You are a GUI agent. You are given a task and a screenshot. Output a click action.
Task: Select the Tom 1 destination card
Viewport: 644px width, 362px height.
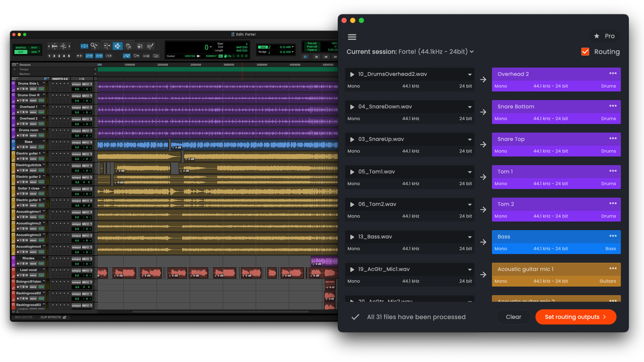(x=556, y=177)
